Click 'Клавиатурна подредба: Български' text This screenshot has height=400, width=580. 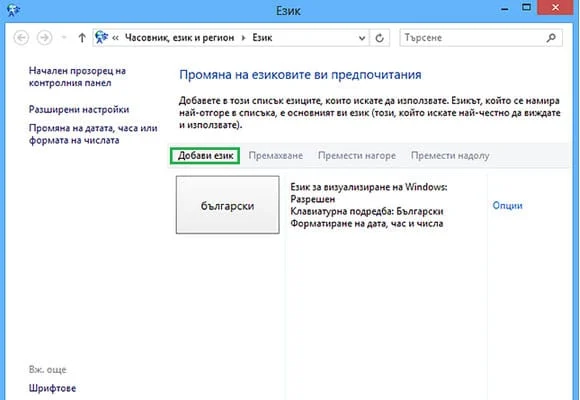click(x=367, y=211)
